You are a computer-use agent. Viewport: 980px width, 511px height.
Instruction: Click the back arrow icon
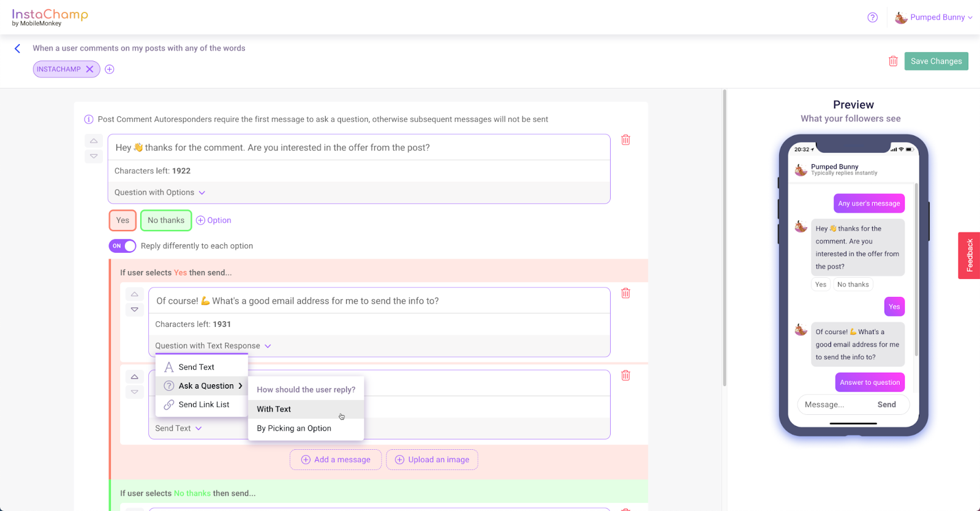click(17, 48)
